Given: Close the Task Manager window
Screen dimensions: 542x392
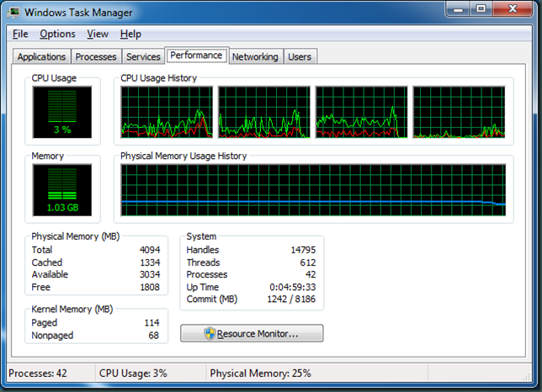Looking at the screenshot, I should coord(513,9).
